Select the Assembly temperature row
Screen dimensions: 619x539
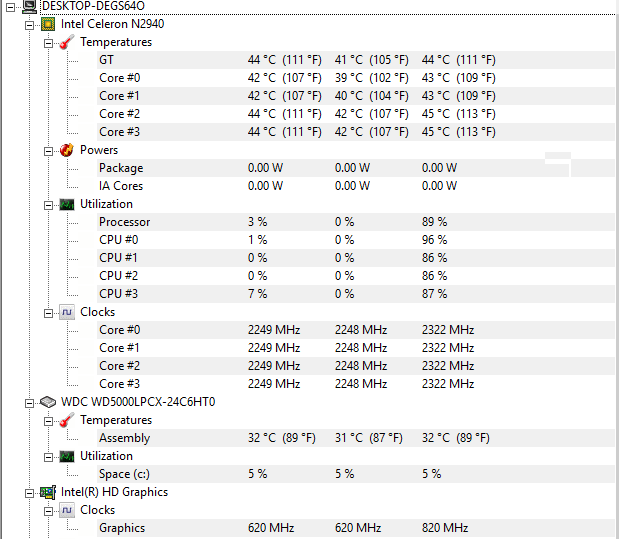coord(125,438)
